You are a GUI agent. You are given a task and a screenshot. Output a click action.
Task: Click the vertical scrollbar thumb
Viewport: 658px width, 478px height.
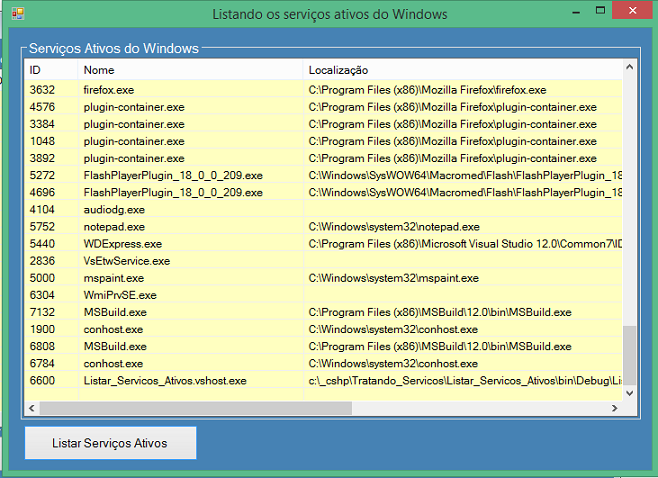tap(629, 355)
